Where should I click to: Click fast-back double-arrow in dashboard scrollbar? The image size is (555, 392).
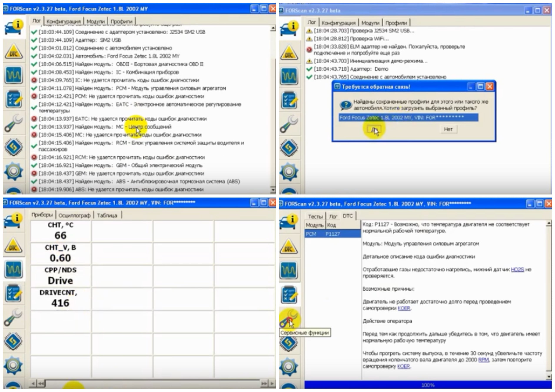tap(41, 383)
